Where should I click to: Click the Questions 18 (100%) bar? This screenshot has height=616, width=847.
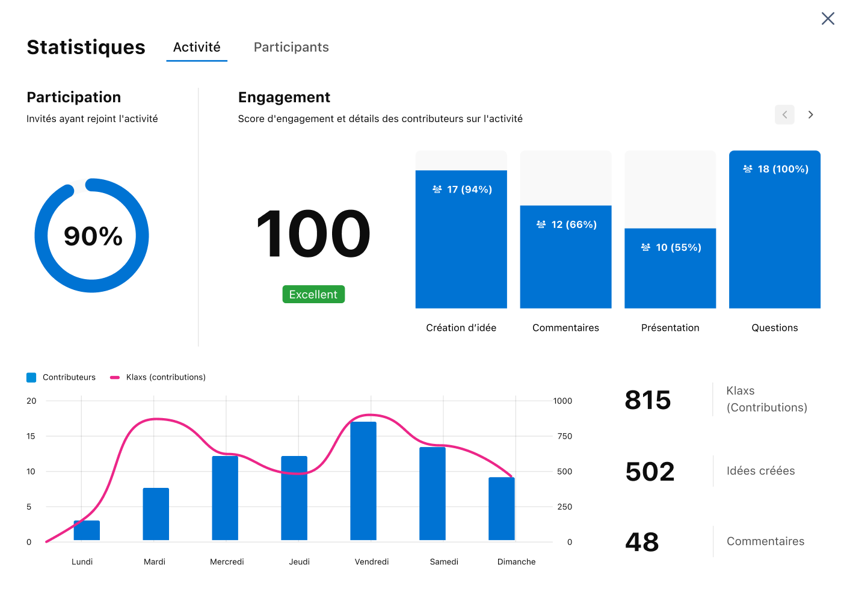click(x=775, y=229)
